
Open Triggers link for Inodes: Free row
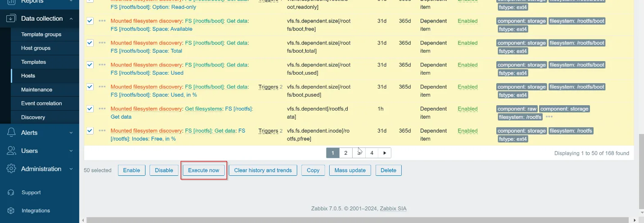(x=268, y=131)
